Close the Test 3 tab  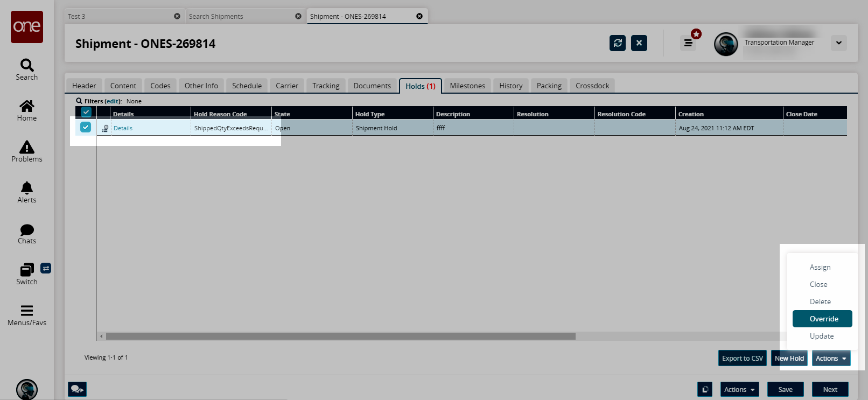(x=177, y=16)
